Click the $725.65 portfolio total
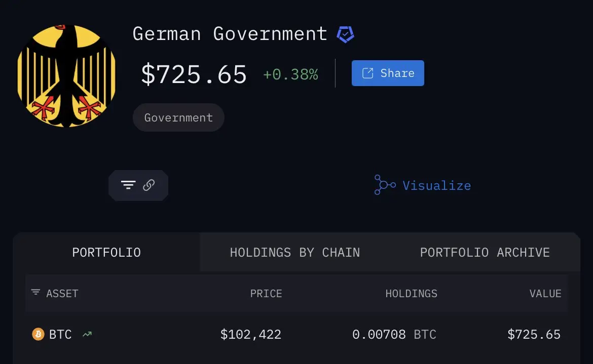Viewport: 593px width, 364px height. tap(194, 74)
